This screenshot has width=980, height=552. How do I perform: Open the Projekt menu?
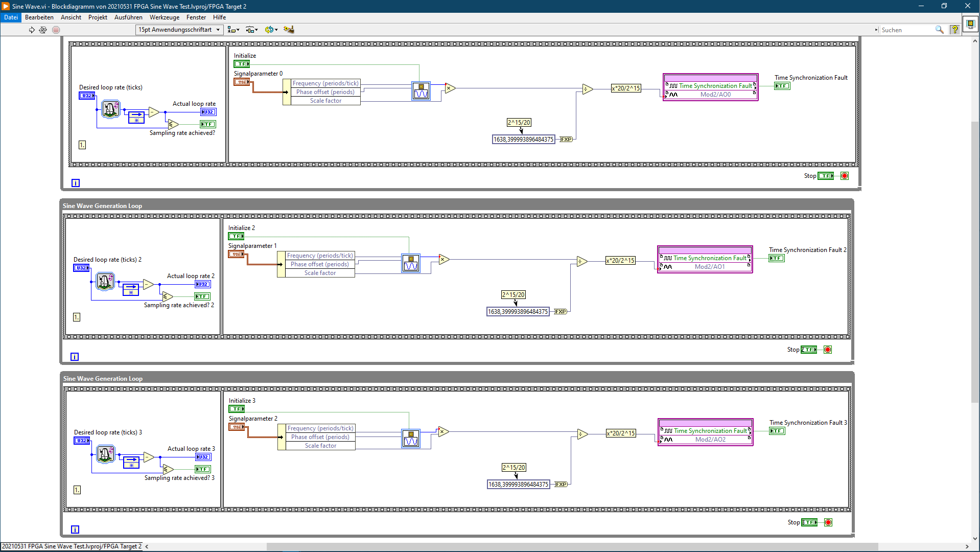(x=98, y=17)
